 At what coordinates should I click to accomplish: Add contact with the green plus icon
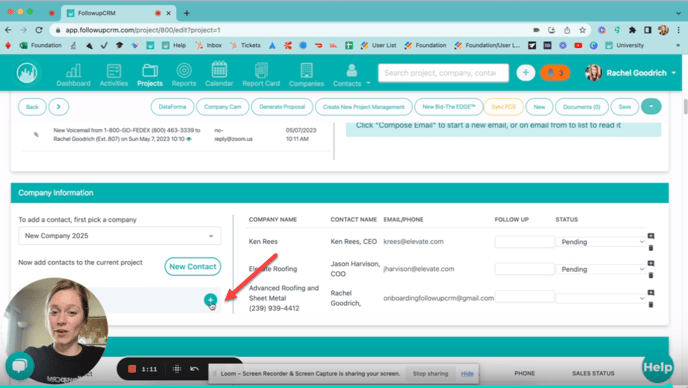[x=211, y=300]
